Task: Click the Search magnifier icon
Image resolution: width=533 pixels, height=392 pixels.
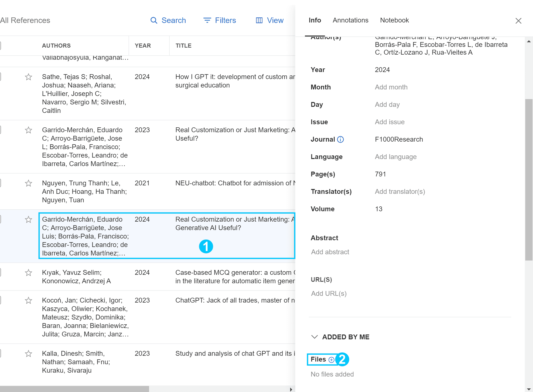Action: coord(154,20)
